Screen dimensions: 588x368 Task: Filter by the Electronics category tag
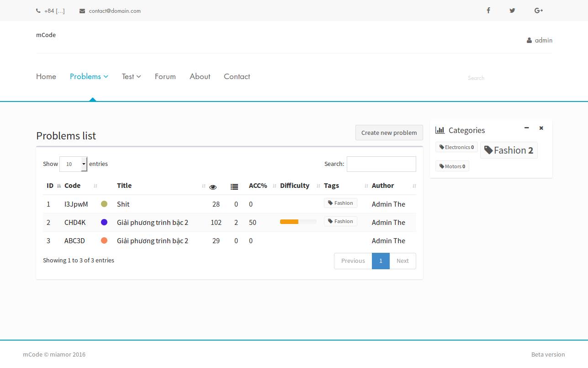click(x=456, y=147)
